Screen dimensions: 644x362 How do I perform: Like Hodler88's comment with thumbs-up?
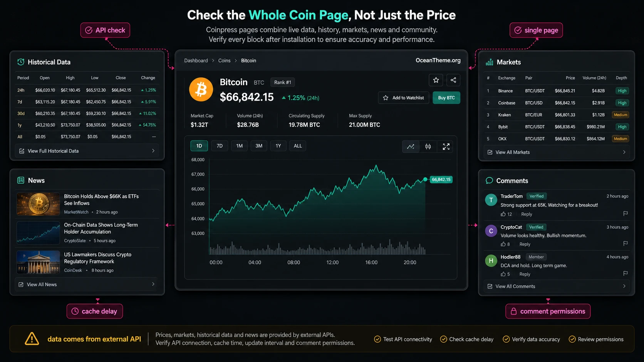[503, 274]
